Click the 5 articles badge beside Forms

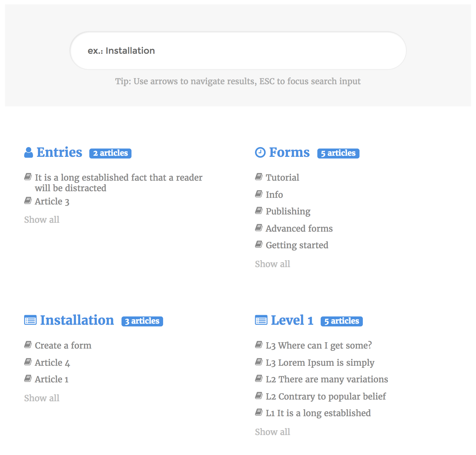[x=338, y=153]
